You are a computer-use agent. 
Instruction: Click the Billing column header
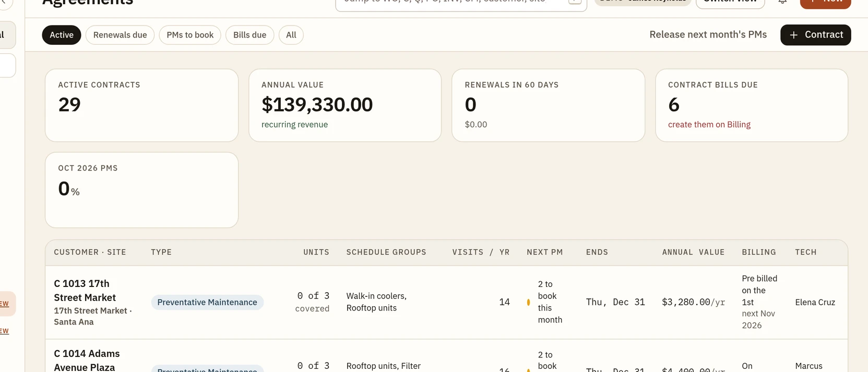pos(759,253)
